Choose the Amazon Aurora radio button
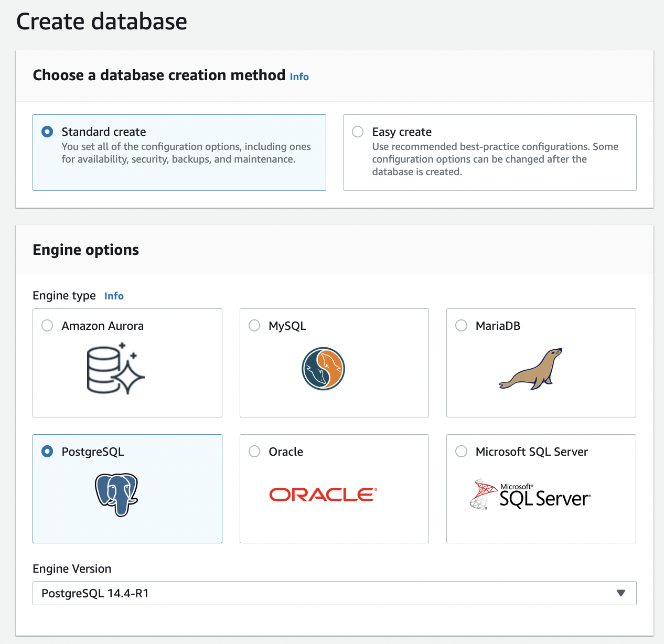 pos(47,326)
